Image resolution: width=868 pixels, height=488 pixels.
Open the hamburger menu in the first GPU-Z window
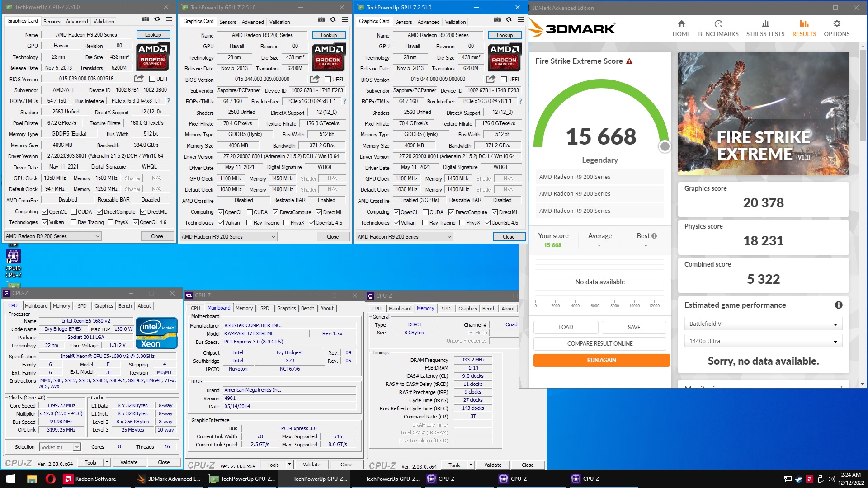[169, 19]
